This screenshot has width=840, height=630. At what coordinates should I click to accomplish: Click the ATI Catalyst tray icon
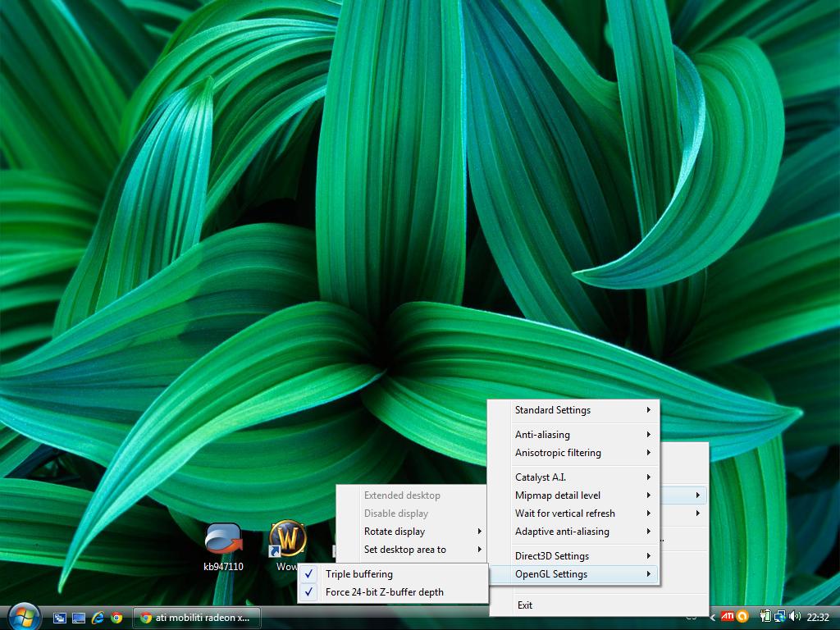[x=728, y=617]
